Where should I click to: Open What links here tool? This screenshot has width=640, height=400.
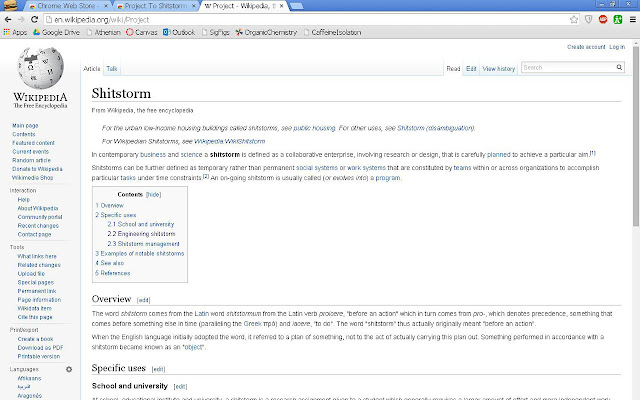[37, 256]
